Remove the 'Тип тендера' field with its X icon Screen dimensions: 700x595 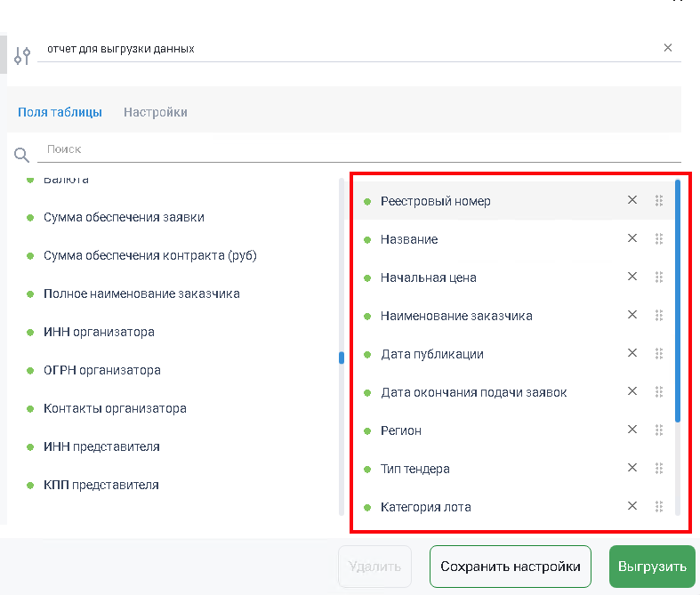coord(632,468)
